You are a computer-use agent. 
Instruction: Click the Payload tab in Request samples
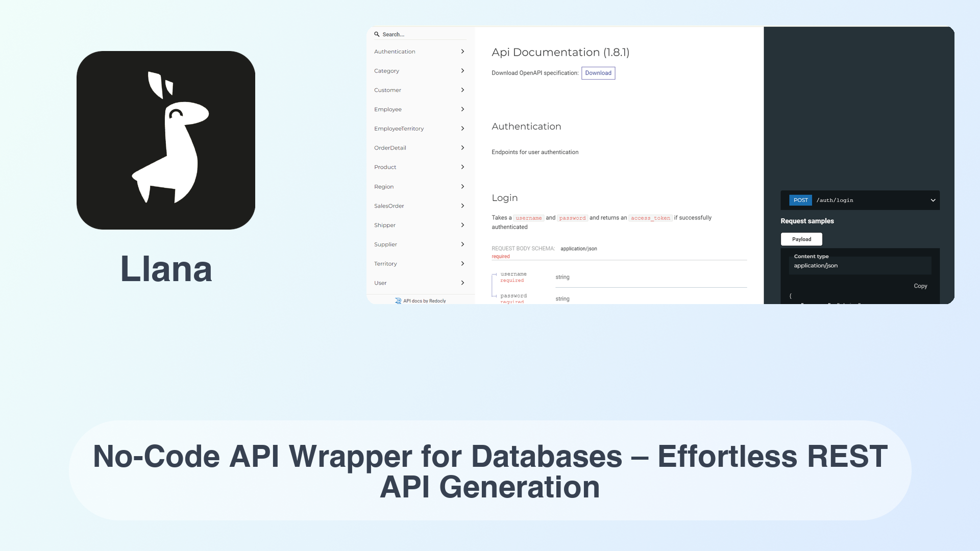[802, 239]
